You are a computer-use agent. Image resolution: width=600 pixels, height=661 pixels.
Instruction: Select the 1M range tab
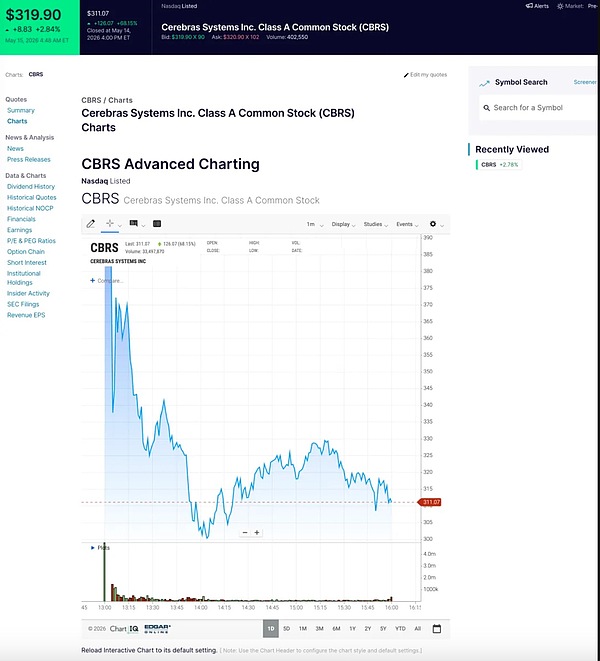coord(303,629)
